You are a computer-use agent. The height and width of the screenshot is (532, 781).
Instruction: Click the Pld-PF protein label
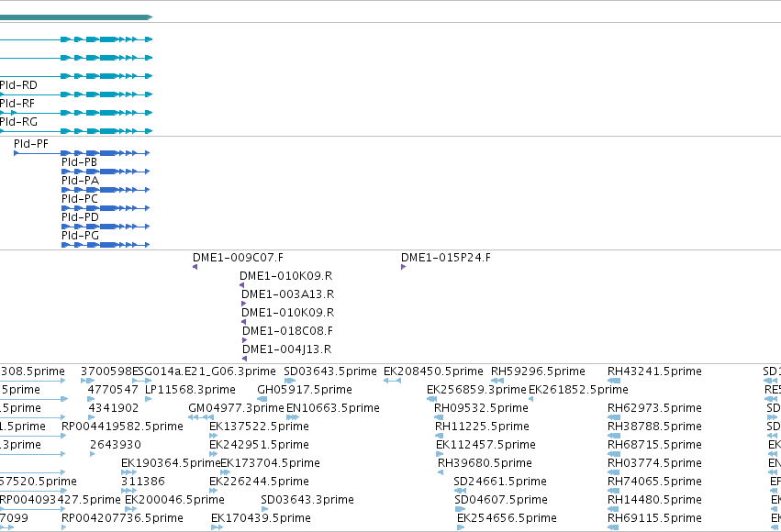(x=31, y=144)
